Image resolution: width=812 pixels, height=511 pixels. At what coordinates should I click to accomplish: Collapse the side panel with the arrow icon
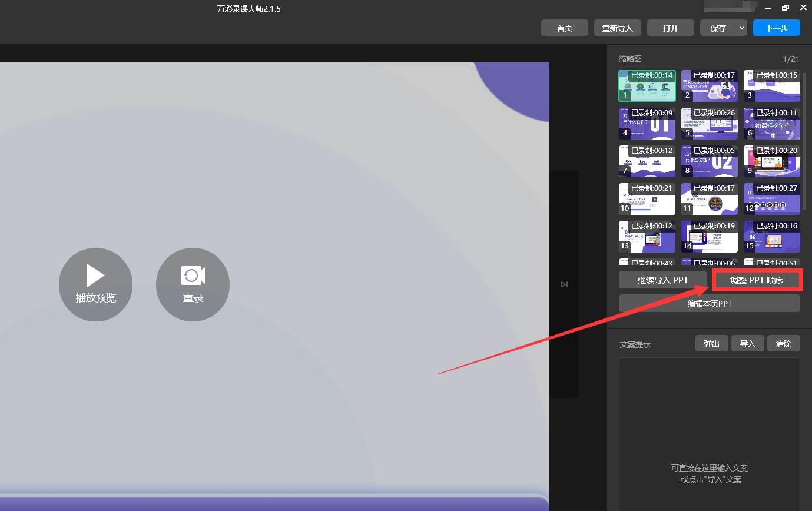point(564,284)
